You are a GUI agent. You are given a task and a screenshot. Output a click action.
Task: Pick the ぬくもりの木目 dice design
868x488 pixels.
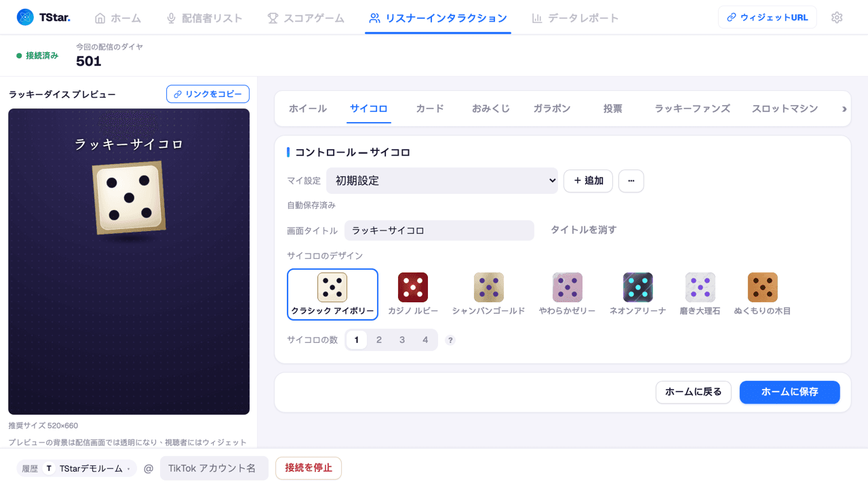762,294
